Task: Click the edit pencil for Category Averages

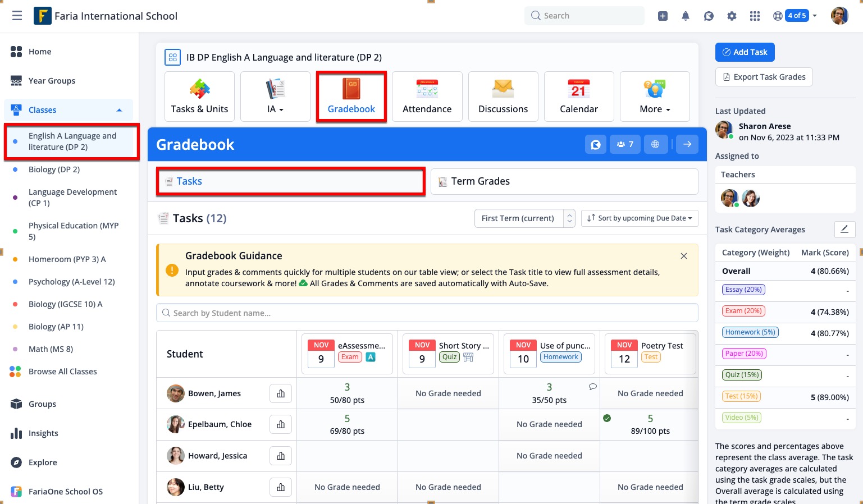Action: (x=844, y=229)
